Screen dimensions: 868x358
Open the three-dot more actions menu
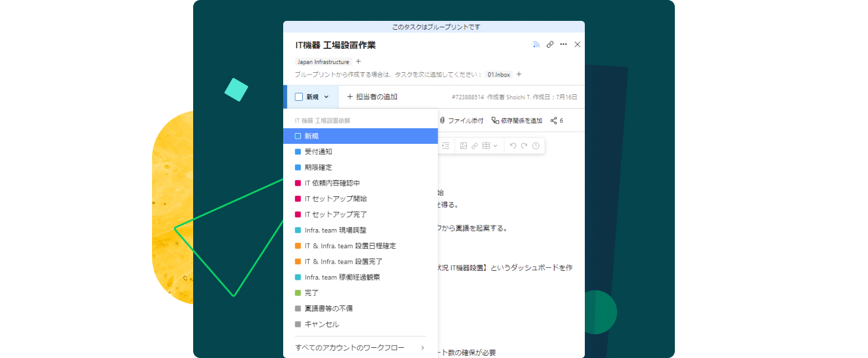tap(563, 44)
